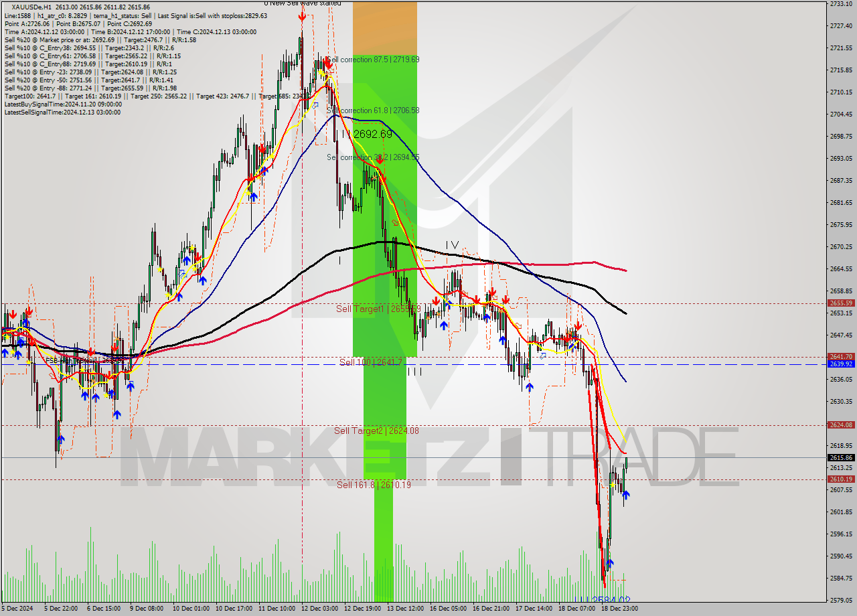Click the 2710.00 price scale value
The width and height of the screenshot is (857, 616).
point(840,92)
